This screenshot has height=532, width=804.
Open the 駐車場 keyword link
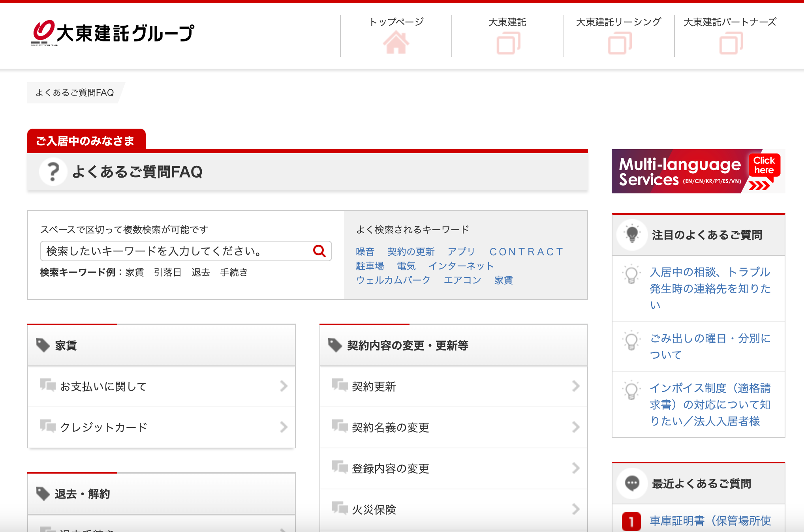(370, 266)
